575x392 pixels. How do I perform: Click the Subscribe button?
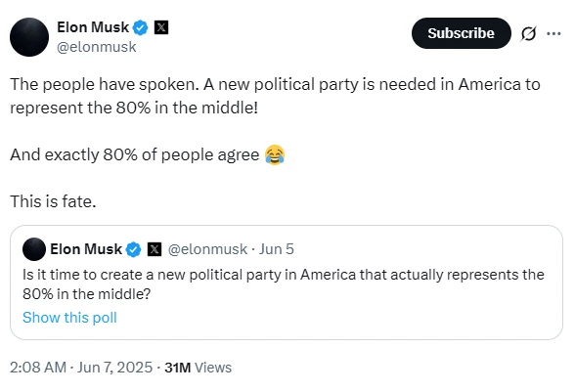pos(462,33)
